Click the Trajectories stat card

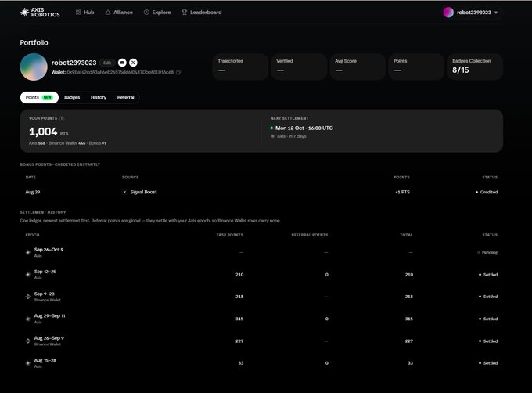(240, 67)
